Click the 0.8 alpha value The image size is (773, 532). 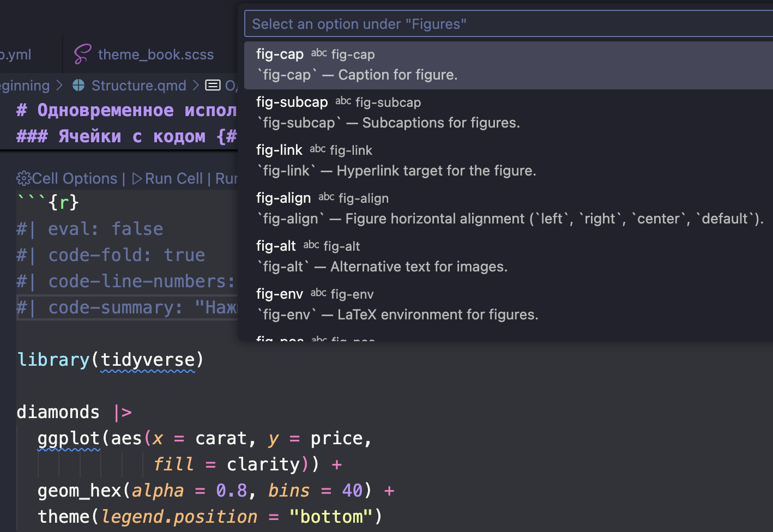[x=232, y=491]
